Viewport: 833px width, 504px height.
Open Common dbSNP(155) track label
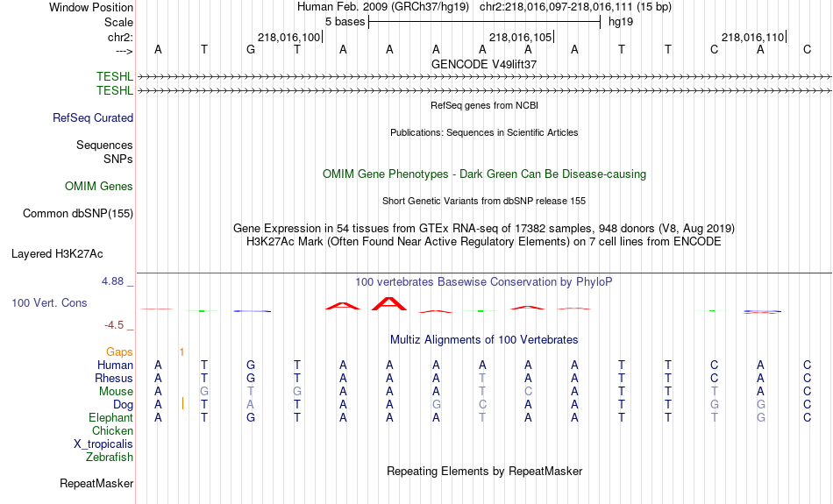point(78,214)
